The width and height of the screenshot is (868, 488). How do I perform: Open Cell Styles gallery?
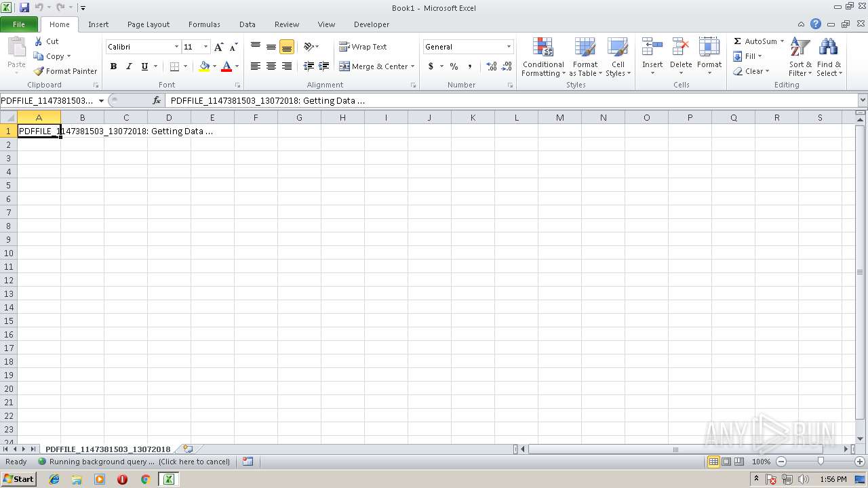tap(618, 57)
